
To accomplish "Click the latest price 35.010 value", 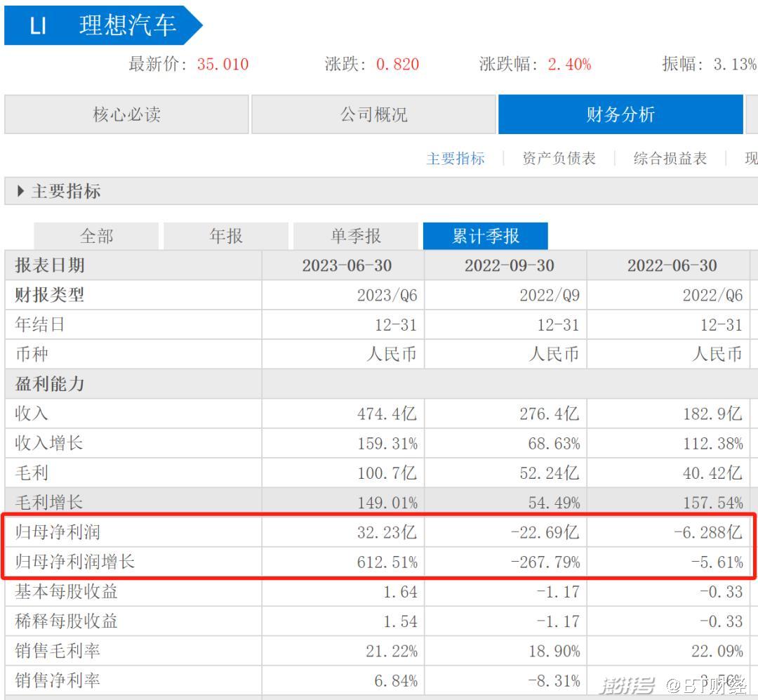I will pyautogui.click(x=222, y=64).
